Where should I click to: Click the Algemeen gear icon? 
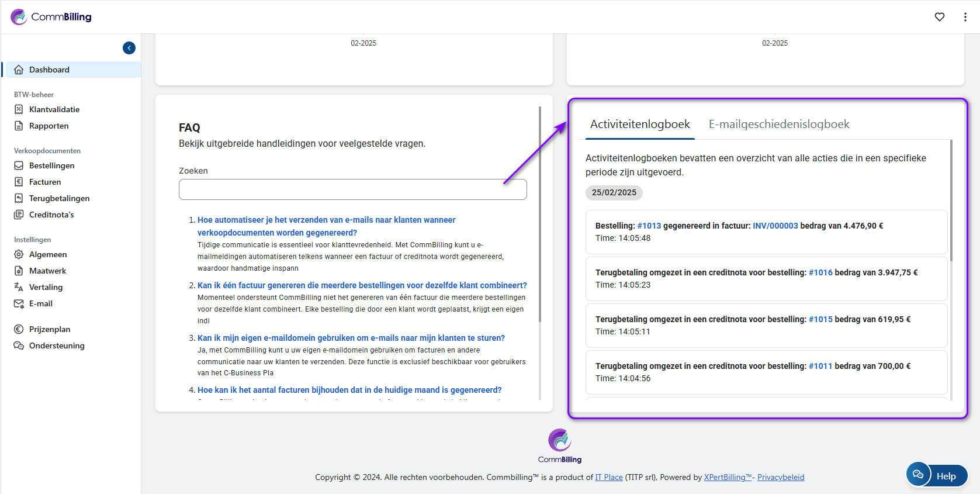pos(19,254)
